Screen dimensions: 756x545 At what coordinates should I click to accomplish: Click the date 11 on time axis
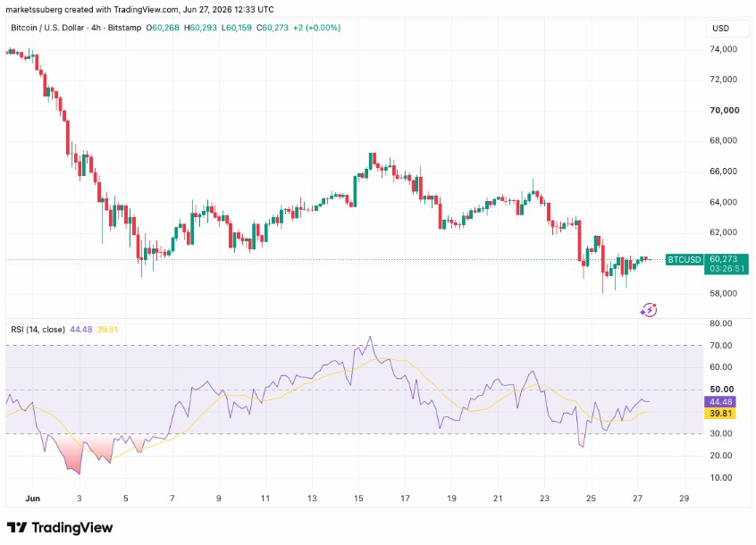pyautogui.click(x=265, y=499)
